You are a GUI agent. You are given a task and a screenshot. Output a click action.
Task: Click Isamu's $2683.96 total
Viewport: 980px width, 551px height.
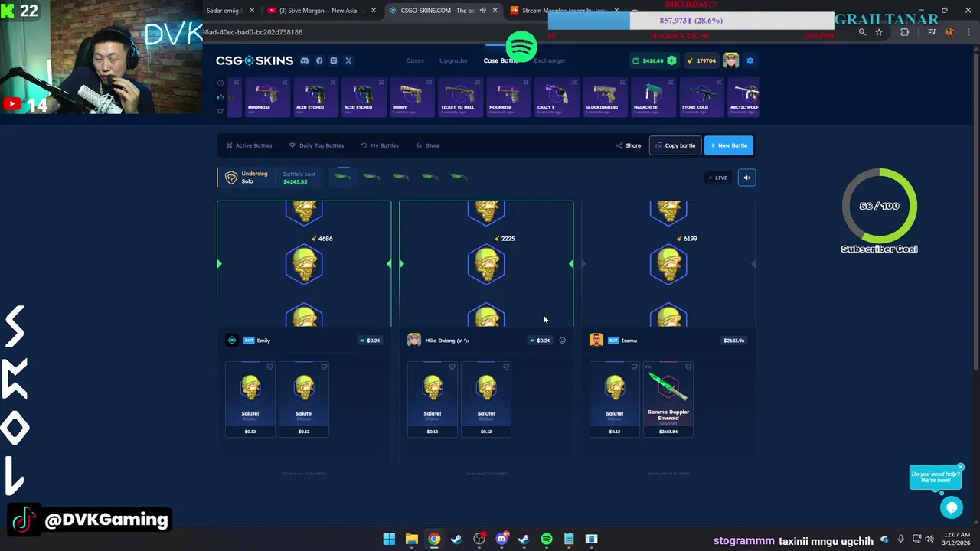[733, 341]
